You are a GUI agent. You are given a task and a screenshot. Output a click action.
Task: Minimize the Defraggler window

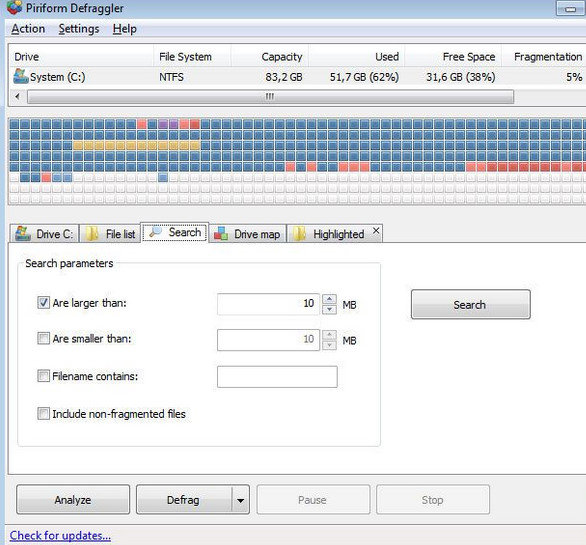click(x=570, y=8)
